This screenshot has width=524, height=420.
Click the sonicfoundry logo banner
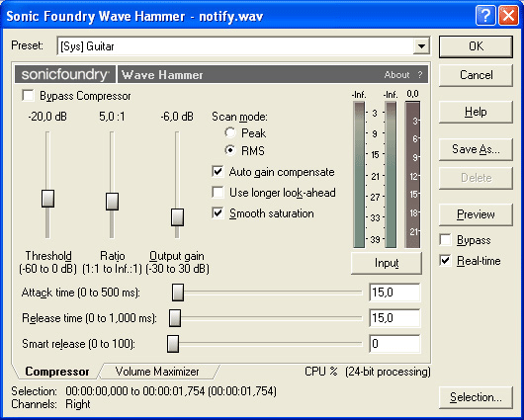click(x=65, y=74)
